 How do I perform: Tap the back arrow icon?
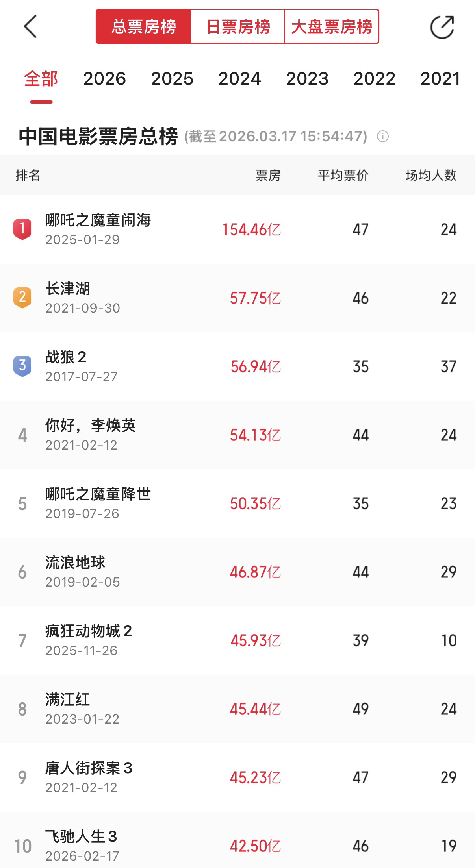30,27
